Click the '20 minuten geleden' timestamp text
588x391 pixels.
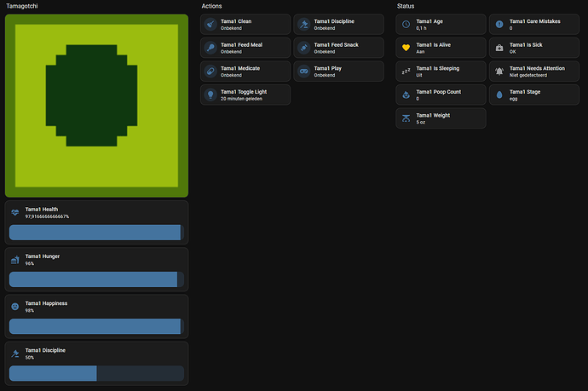pyautogui.click(x=241, y=99)
